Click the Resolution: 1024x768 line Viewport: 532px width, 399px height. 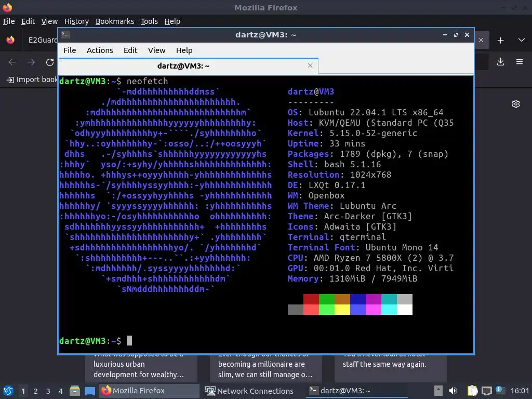coord(339,175)
